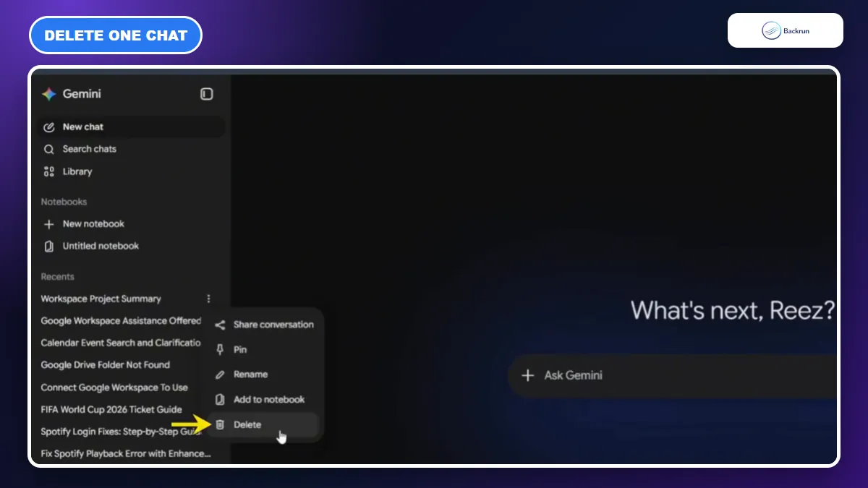The width and height of the screenshot is (868, 488).
Task: Click the plus icon beside New notebook
Action: (x=49, y=224)
